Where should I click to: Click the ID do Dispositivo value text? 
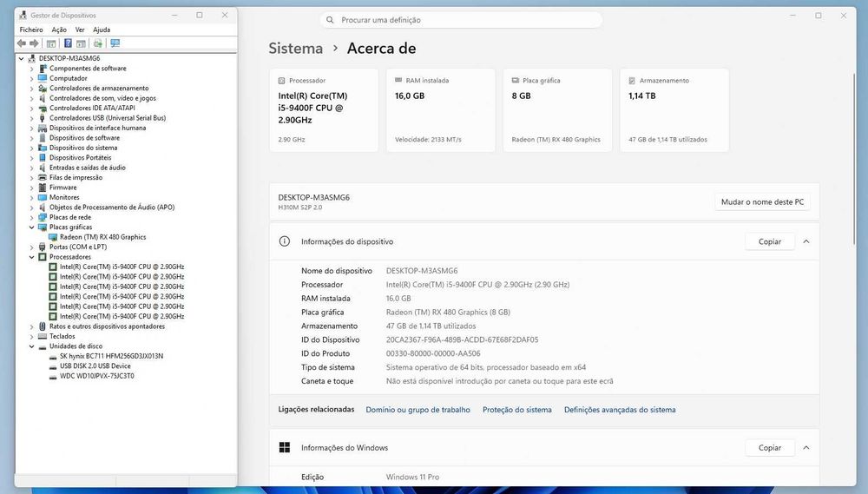(462, 340)
